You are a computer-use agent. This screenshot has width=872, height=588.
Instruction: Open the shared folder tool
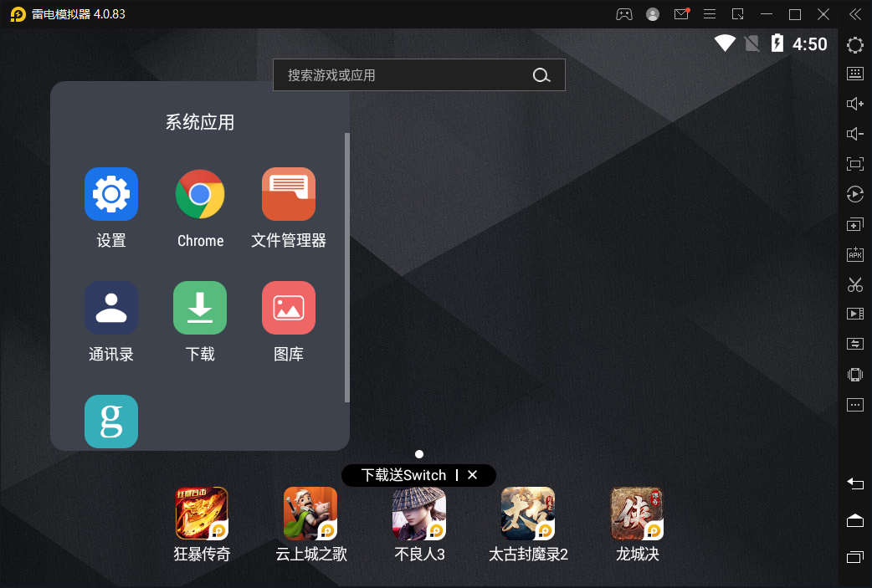[854, 344]
